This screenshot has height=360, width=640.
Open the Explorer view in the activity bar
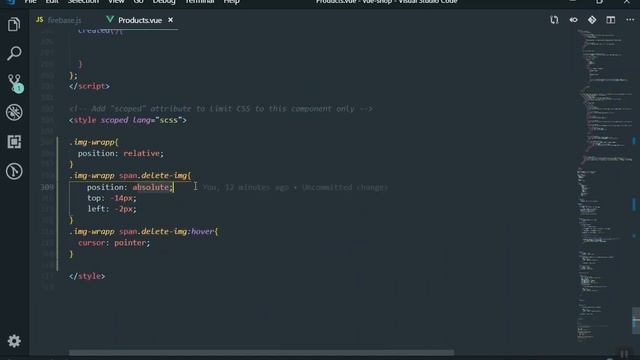[14, 24]
